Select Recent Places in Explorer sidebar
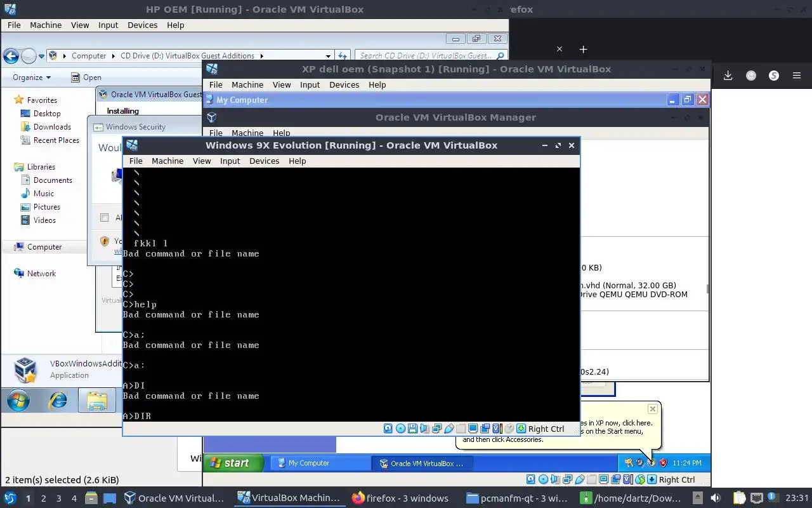 point(56,140)
